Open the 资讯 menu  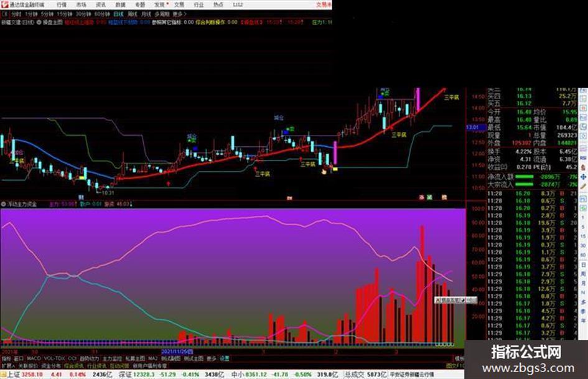coord(101,4)
